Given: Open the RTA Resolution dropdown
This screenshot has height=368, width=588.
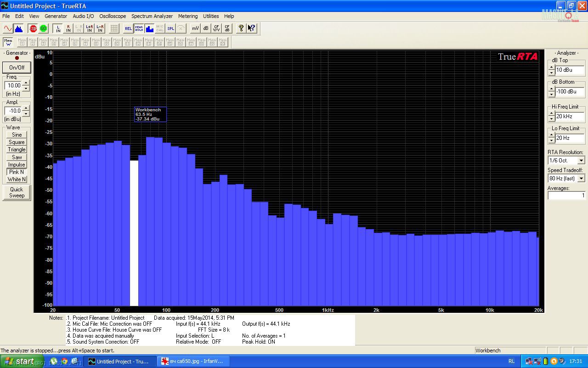Looking at the screenshot, I should tap(581, 161).
